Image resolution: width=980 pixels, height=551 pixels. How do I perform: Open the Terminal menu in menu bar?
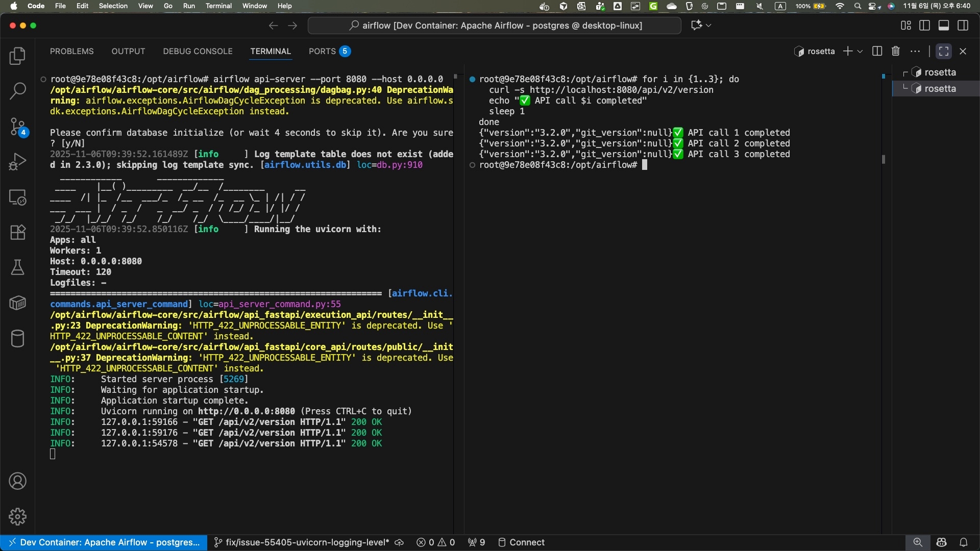(x=218, y=6)
